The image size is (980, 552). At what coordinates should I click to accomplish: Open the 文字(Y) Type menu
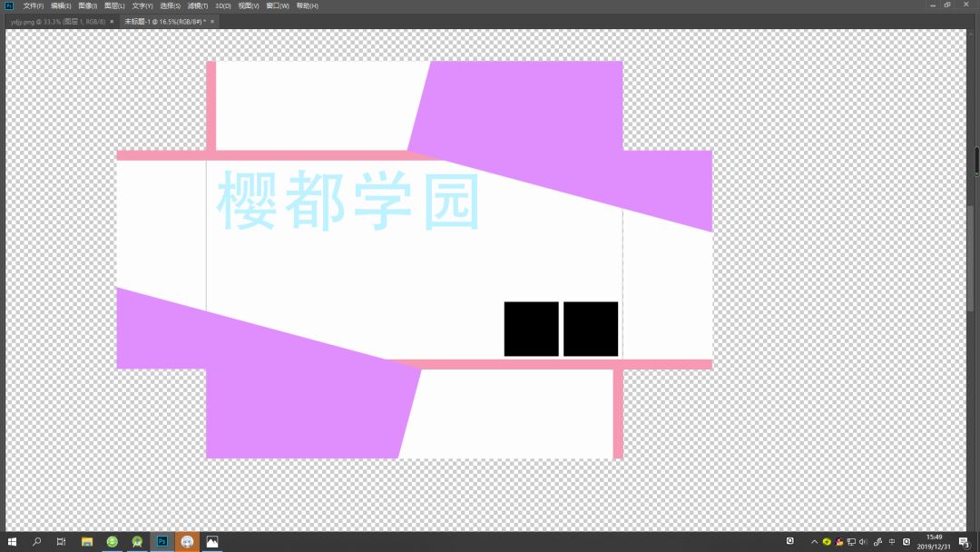[x=142, y=5]
